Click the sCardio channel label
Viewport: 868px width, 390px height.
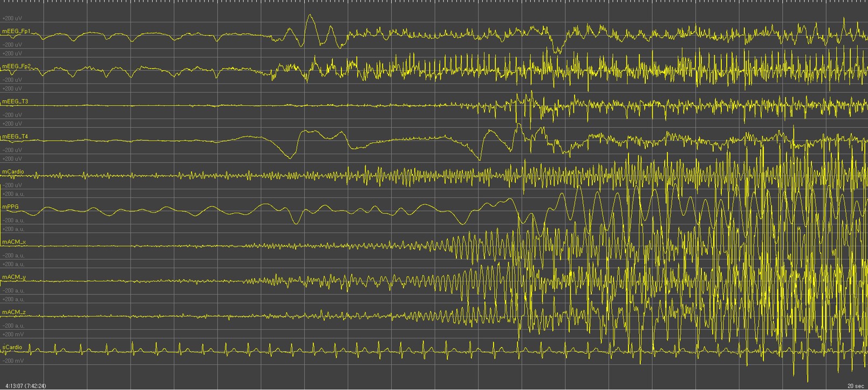(12, 347)
